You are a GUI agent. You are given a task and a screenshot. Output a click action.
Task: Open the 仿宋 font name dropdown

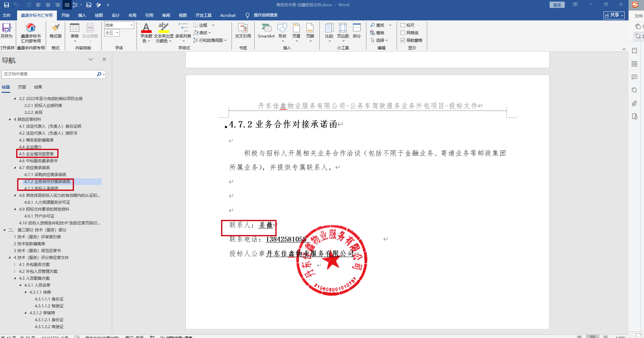tap(132, 25)
